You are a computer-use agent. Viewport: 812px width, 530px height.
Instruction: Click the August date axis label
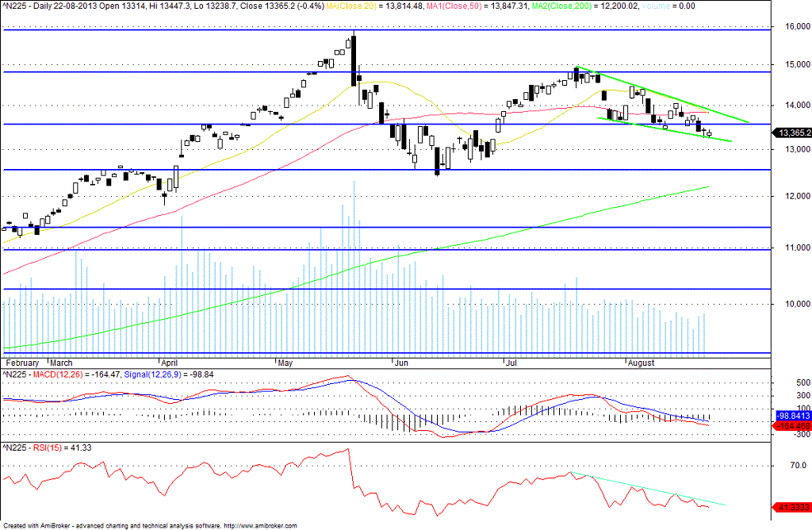(x=641, y=363)
